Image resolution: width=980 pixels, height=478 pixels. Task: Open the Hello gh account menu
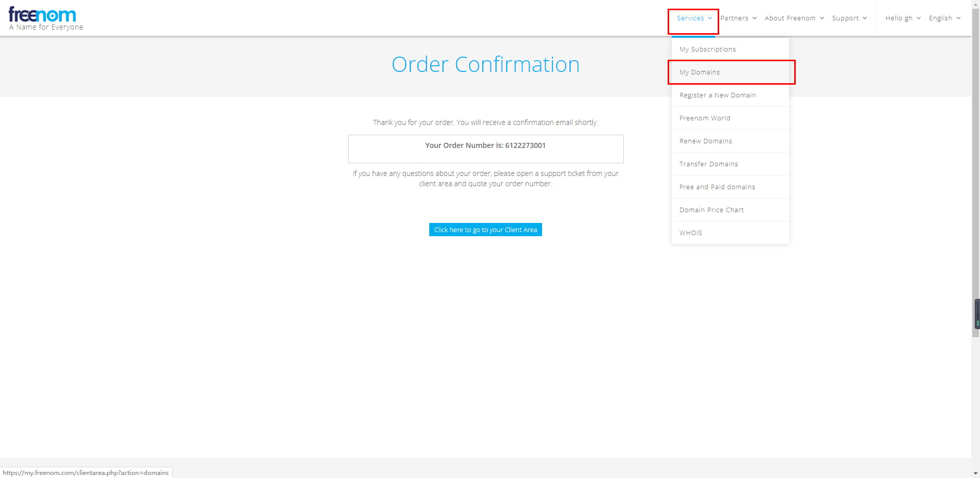pyautogui.click(x=902, y=18)
